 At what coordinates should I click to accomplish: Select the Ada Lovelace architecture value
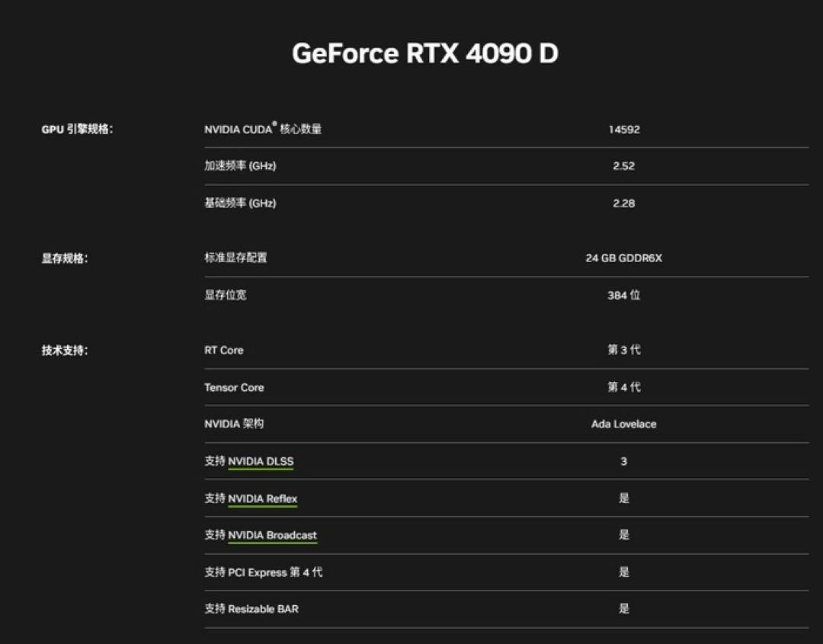(623, 424)
